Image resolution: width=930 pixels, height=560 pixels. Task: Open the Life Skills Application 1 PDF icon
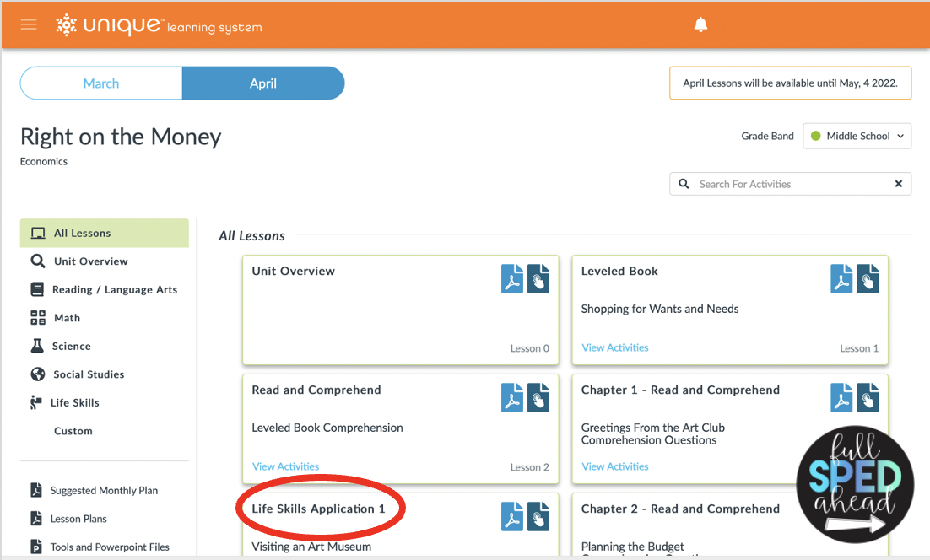click(x=512, y=516)
